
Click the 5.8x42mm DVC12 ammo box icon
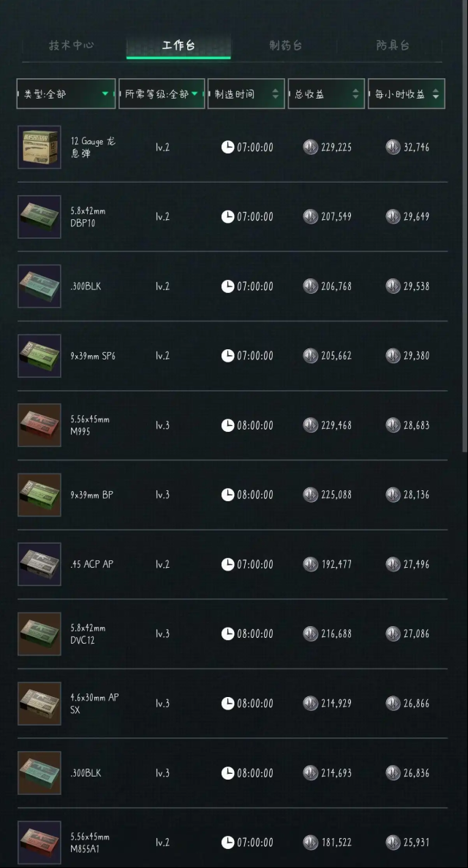(39, 634)
